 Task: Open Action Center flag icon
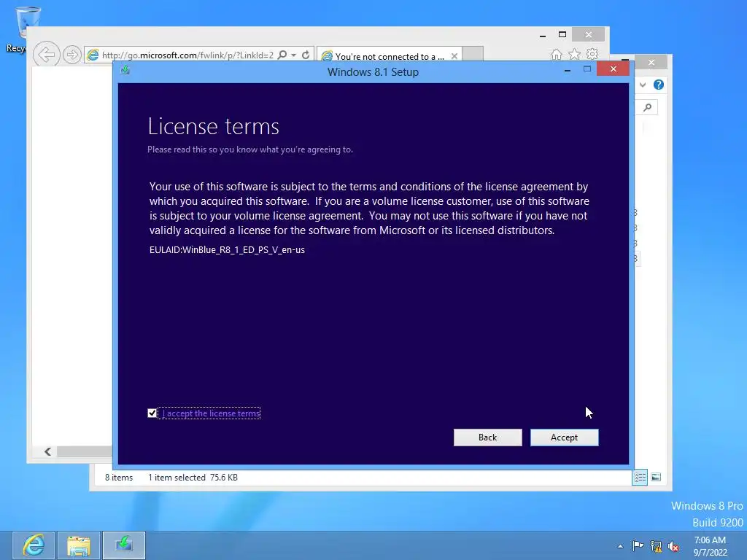tap(638, 545)
